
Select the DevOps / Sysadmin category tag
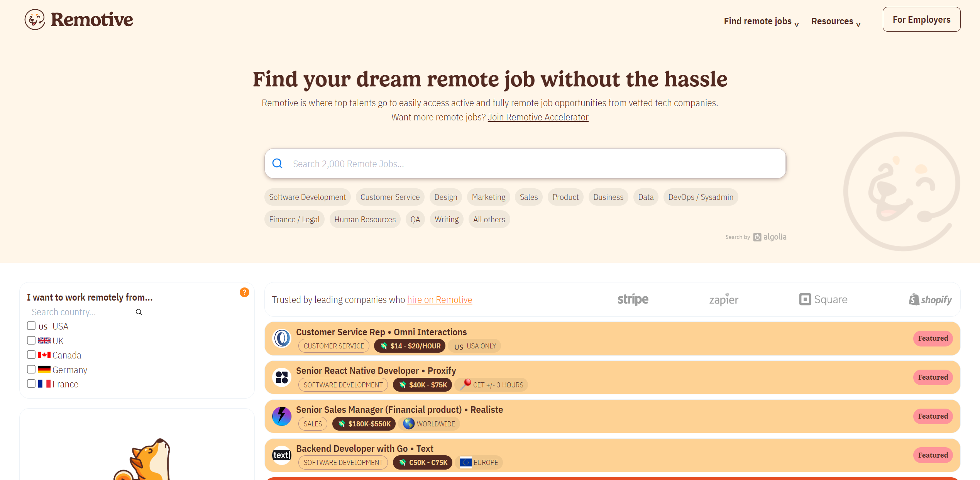[701, 197]
